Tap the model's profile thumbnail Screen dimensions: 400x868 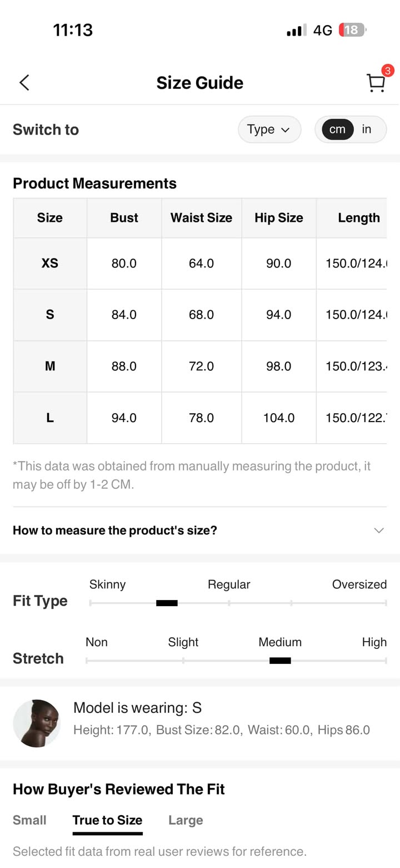pos(37,723)
